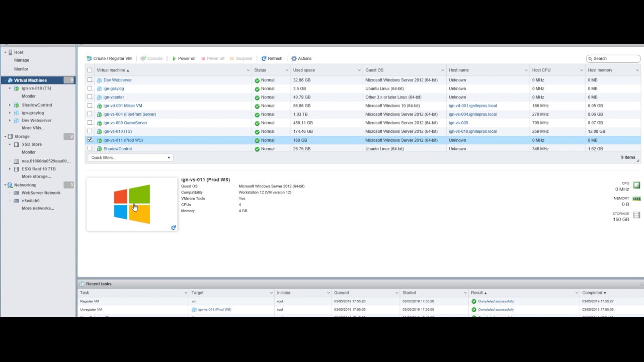Image resolution: width=644 pixels, height=362 pixels.
Task: Check the Dev Webserver row checkbox
Action: 90,80
